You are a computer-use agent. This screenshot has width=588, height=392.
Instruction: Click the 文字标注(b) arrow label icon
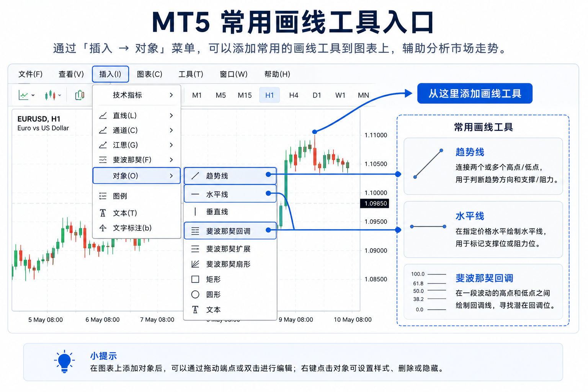pos(103,228)
